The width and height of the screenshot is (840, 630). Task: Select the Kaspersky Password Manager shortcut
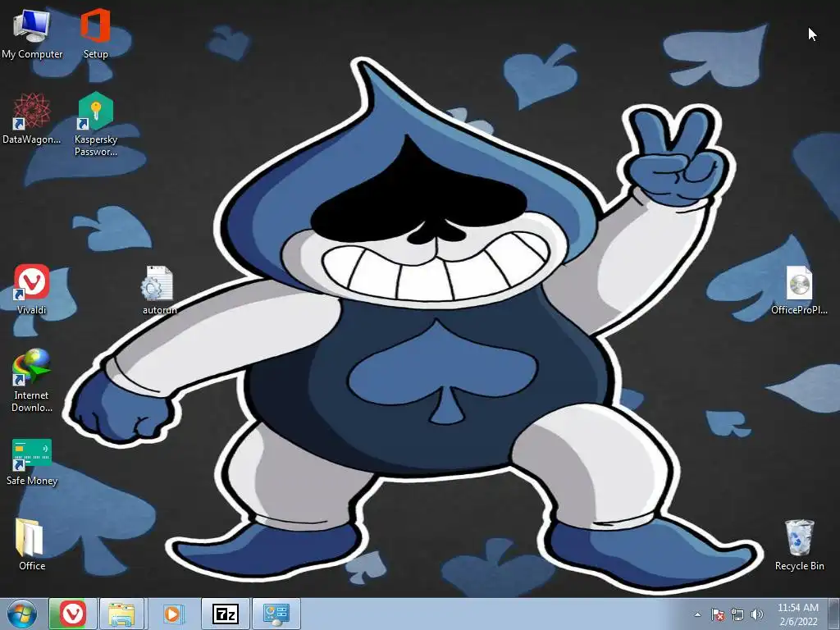pyautogui.click(x=95, y=125)
